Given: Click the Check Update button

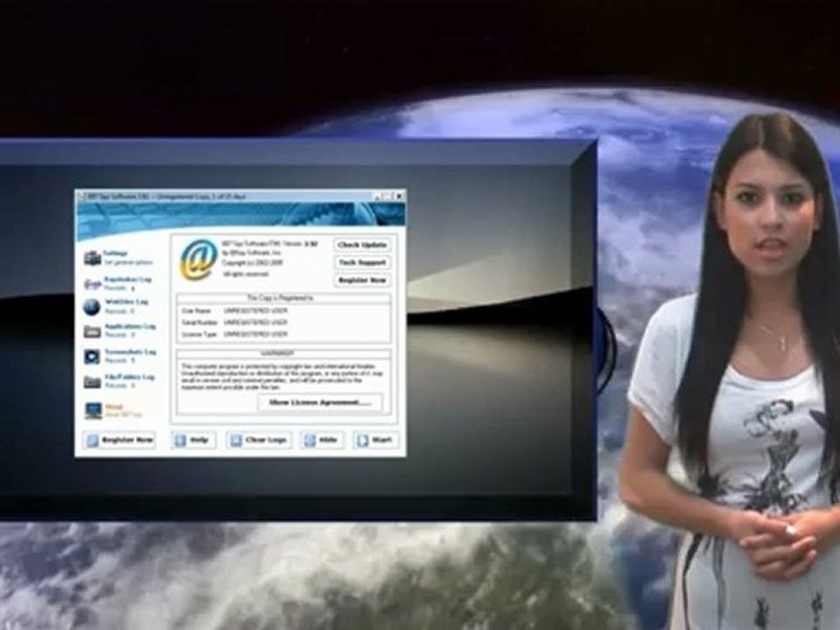Looking at the screenshot, I should click(362, 245).
